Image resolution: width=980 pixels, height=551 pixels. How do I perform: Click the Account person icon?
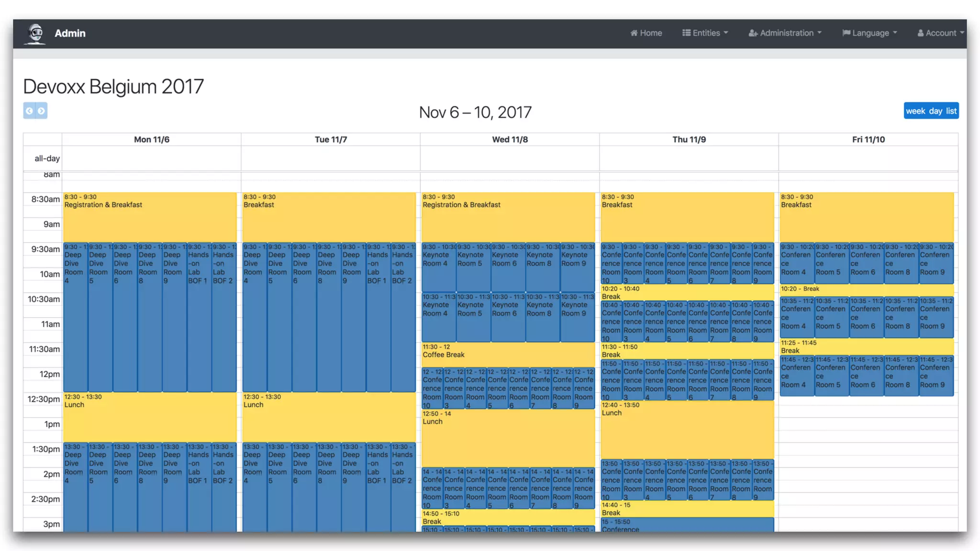tap(920, 33)
